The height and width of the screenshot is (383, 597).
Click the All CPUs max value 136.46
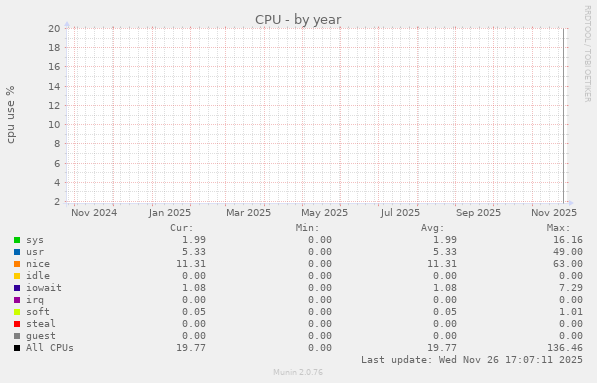pyautogui.click(x=565, y=348)
